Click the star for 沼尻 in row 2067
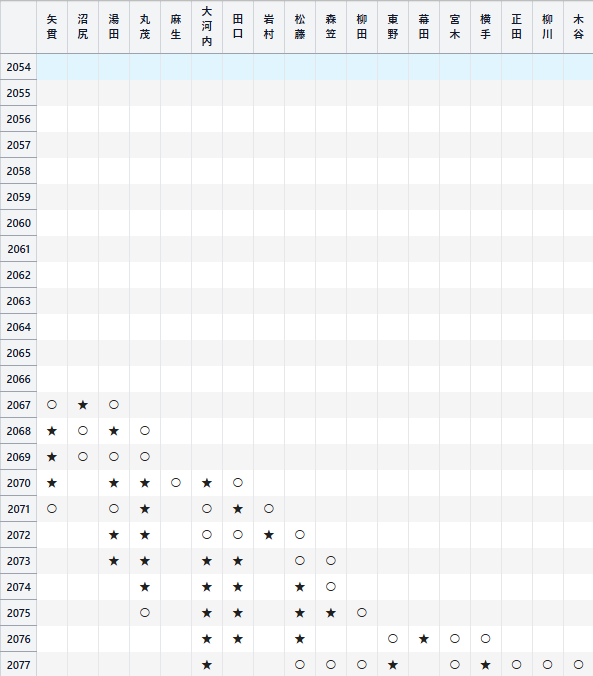Screen dimensions: 593x676 [83, 405]
